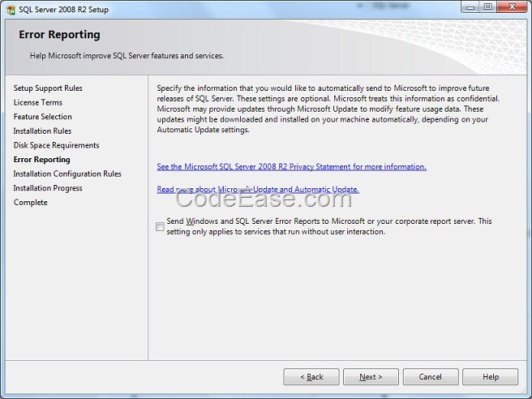
Task: Close the SQL Server 2008 R2 Setup window
Action: pos(513,7)
